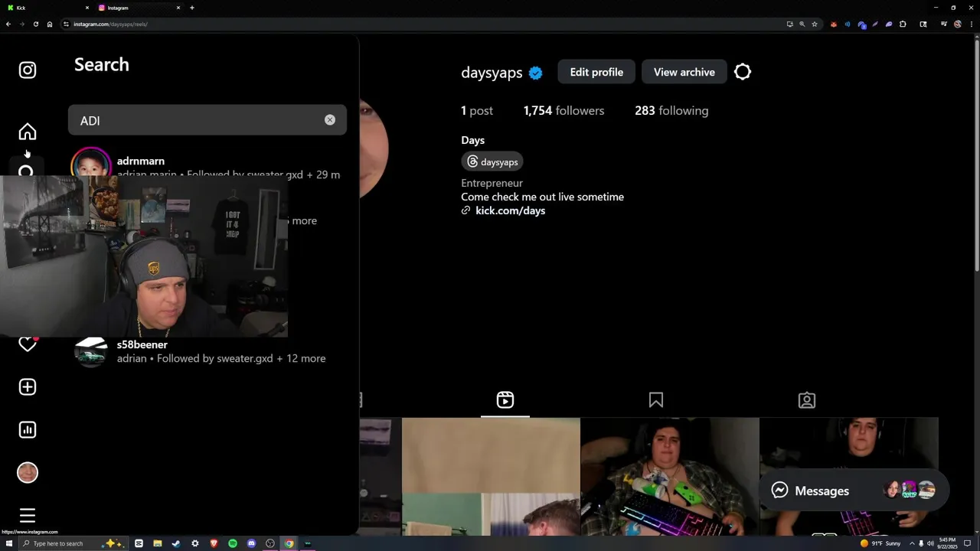
Task: Open the Windows Start menu
Action: click(9, 543)
